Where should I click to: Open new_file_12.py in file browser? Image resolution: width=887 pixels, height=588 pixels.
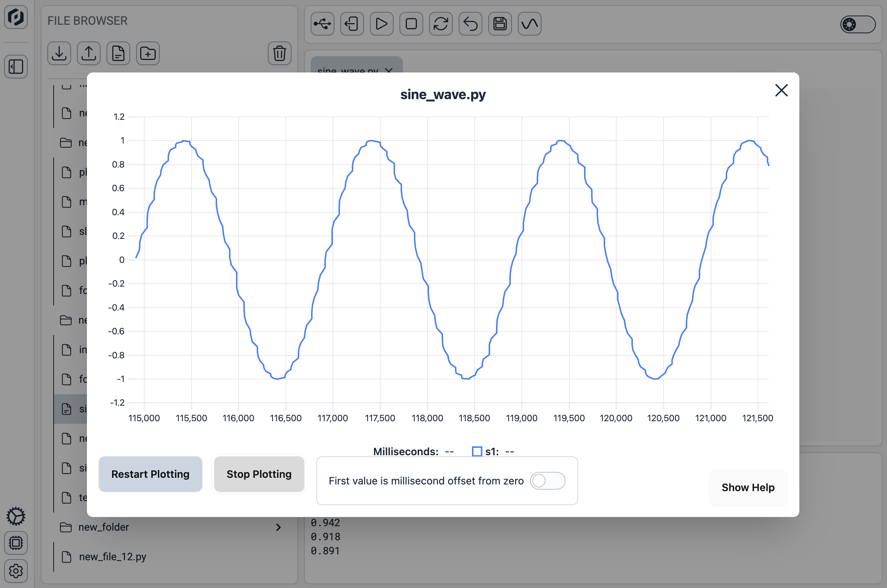pyautogui.click(x=112, y=557)
